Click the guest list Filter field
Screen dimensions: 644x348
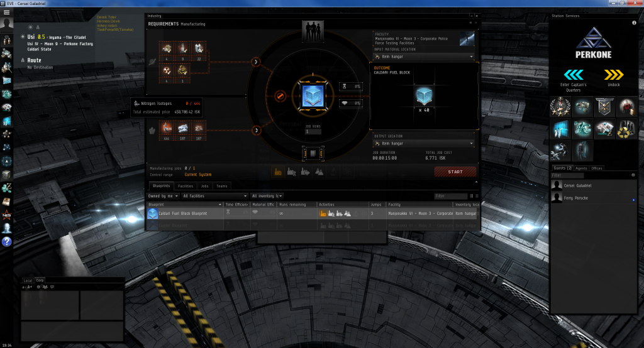(567, 175)
